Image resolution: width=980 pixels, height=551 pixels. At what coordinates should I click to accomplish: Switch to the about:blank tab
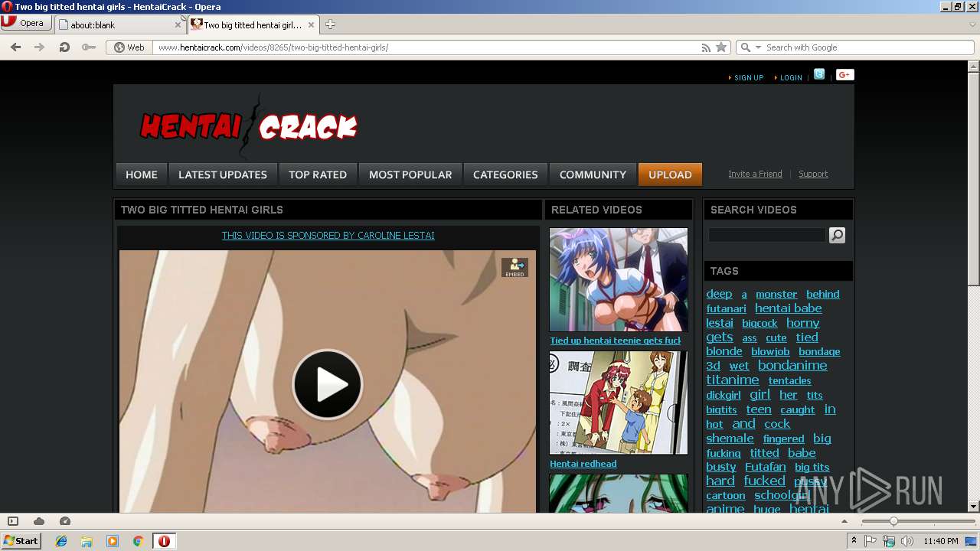click(120, 25)
